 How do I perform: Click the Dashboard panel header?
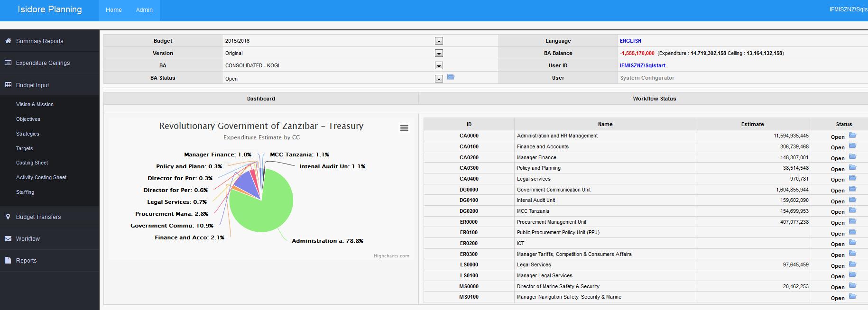pos(261,99)
